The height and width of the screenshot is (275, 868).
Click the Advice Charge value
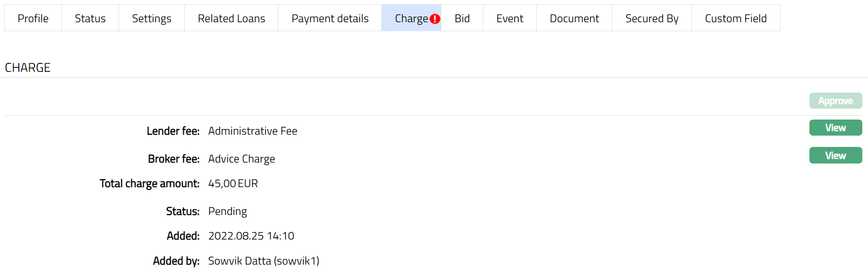point(241,159)
